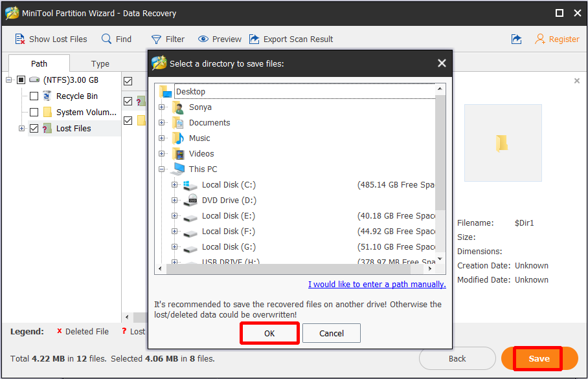The height and width of the screenshot is (379, 588).
Task: Close the file preview panel
Action: [x=577, y=80]
